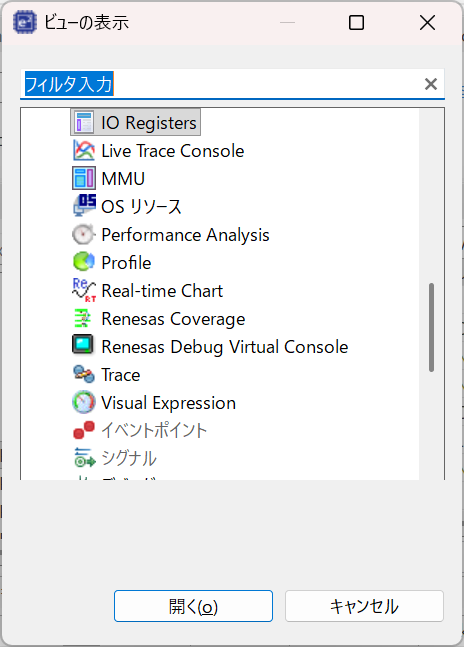Image resolution: width=464 pixels, height=647 pixels.
Task: Click the Performance Analysis stopwatch icon
Action: [83, 234]
